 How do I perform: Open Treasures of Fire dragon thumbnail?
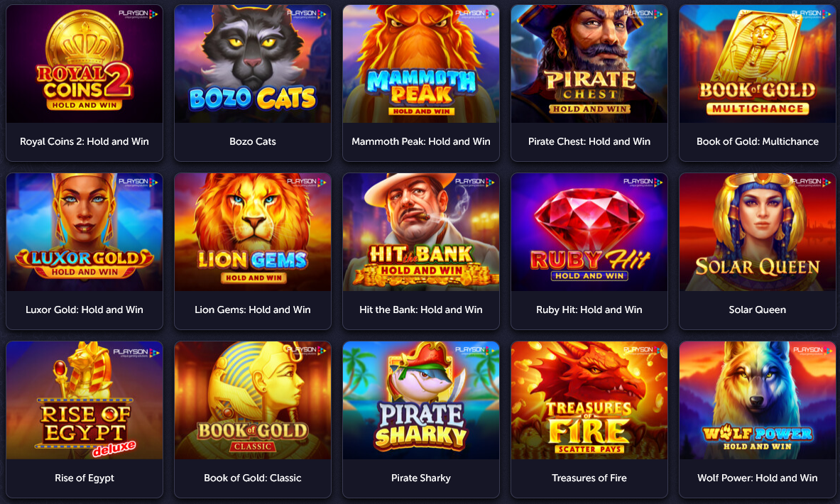pos(589,400)
